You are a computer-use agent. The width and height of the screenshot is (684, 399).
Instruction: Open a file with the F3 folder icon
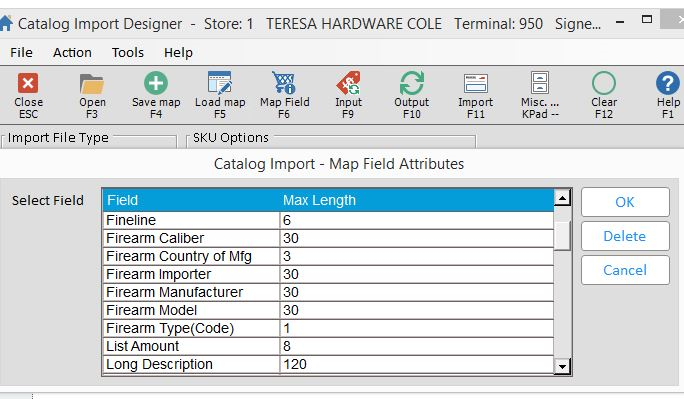click(92, 84)
